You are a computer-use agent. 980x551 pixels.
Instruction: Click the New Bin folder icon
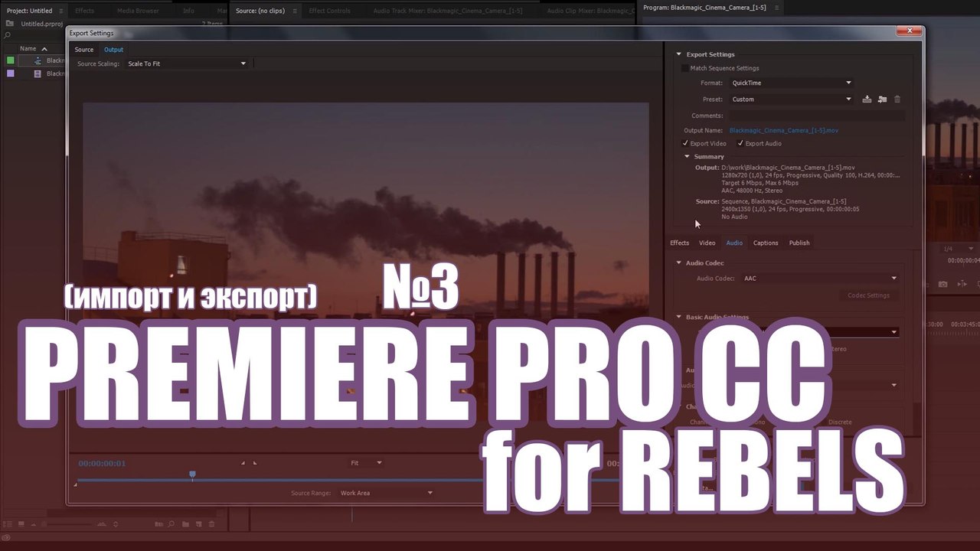pos(185,524)
